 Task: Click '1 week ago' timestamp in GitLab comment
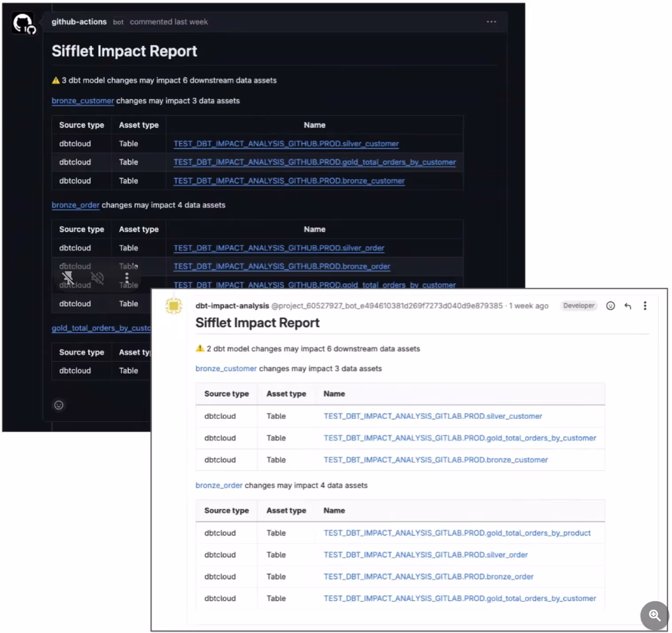[x=529, y=306]
